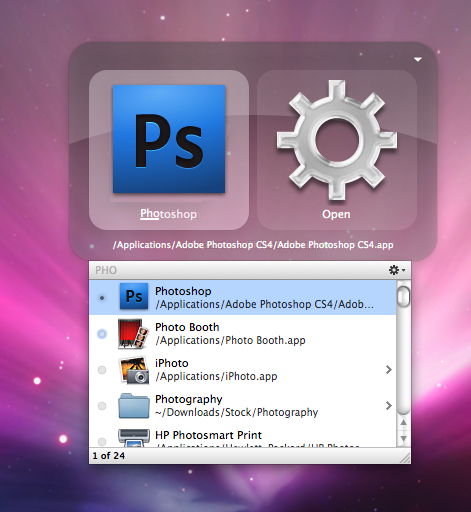This screenshot has height=512, width=471.
Task: Click the resize grip of results window
Action: 405,459
